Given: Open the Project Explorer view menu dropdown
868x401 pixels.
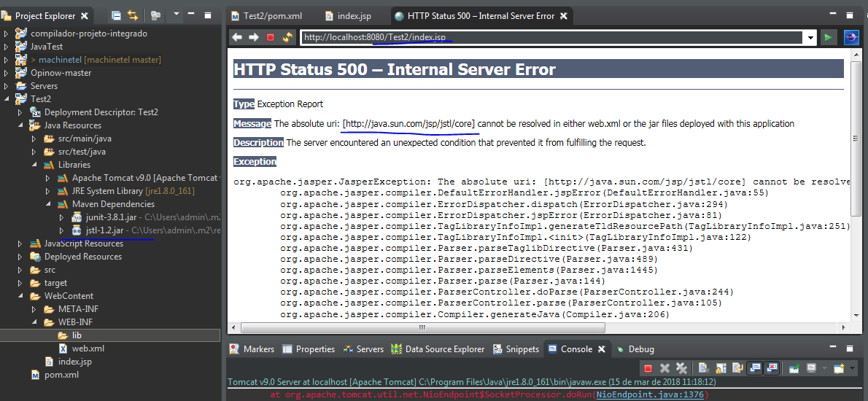Looking at the screenshot, I should click(x=176, y=15).
